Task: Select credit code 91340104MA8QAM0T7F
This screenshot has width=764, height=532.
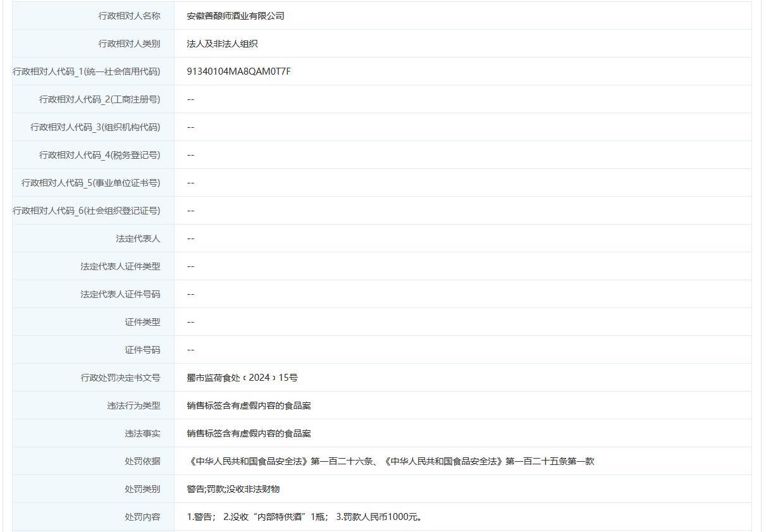Action: click(239, 71)
